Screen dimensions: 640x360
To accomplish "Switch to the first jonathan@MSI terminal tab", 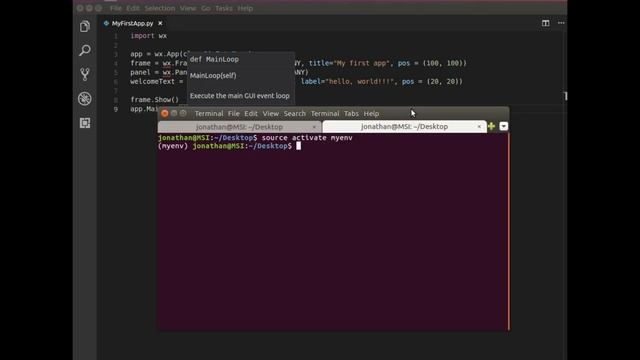I will 239,127.
